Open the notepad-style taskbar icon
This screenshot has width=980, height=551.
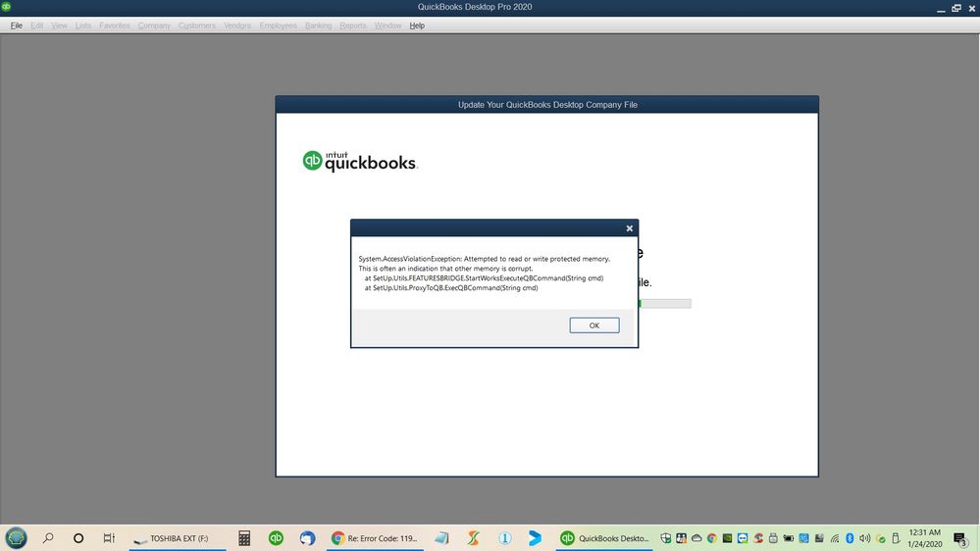(x=441, y=538)
